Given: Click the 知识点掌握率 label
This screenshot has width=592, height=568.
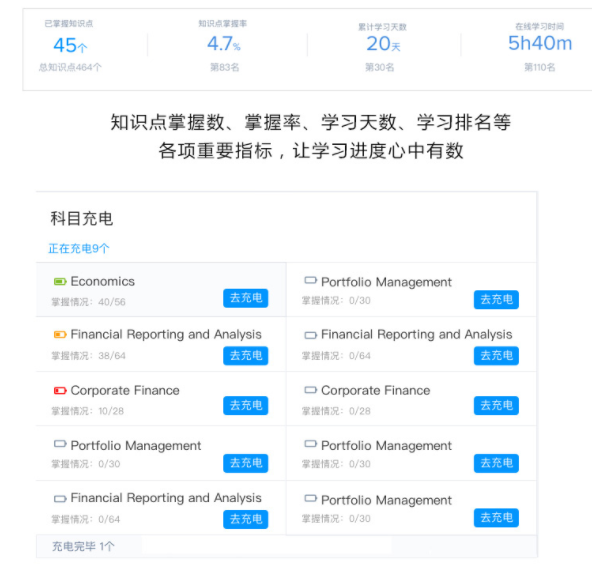Looking at the screenshot, I should [223, 24].
